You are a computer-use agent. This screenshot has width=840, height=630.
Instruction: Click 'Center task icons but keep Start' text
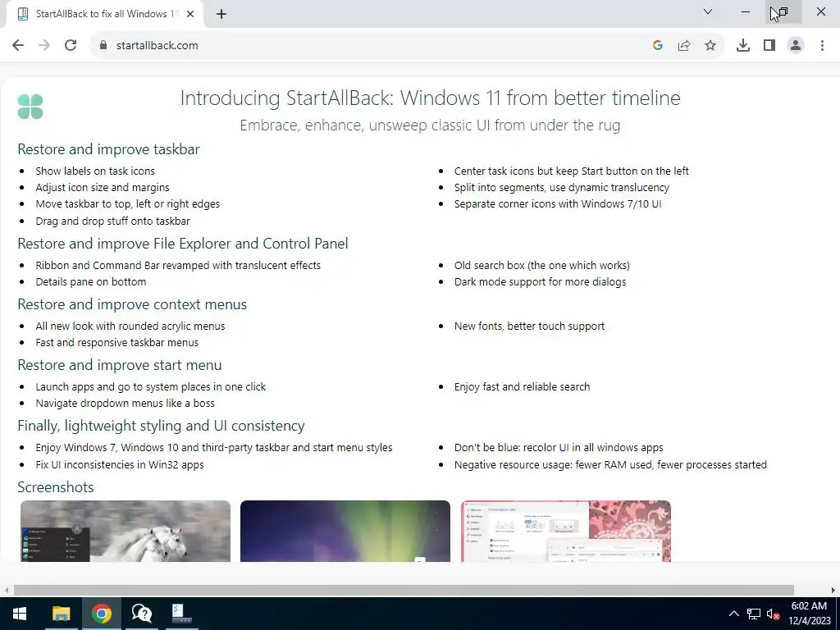click(x=571, y=171)
